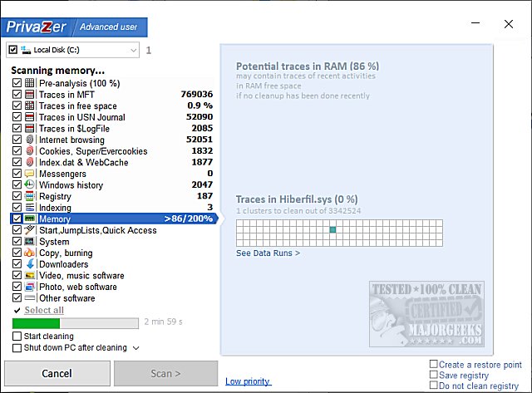This screenshot has width=532, height=393.
Task: Toggle the Registry checkbox
Action: (17, 196)
